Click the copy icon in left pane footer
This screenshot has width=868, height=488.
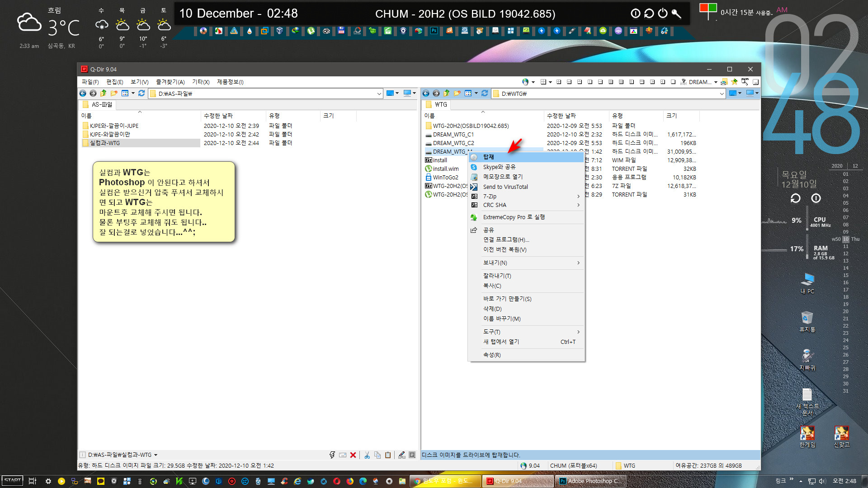coord(377,455)
